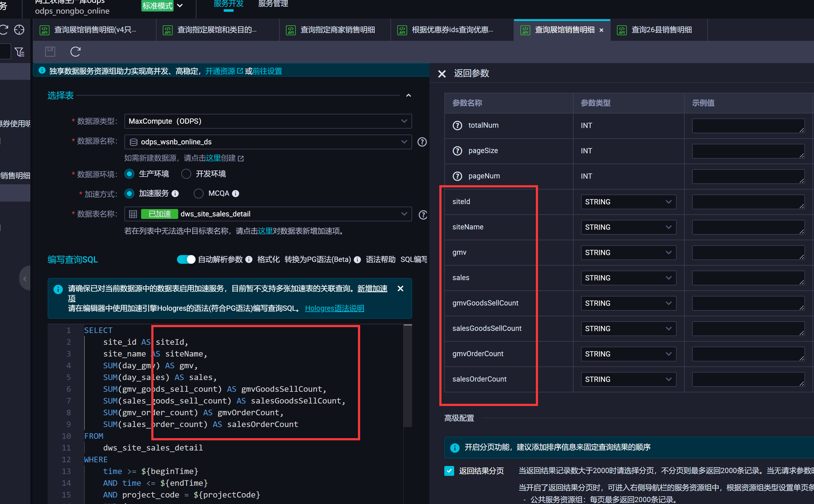Viewport: 814px width, 504px height.
Task: Open the 数据源类型 MaxCompute dropdown
Action: pyautogui.click(x=268, y=121)
